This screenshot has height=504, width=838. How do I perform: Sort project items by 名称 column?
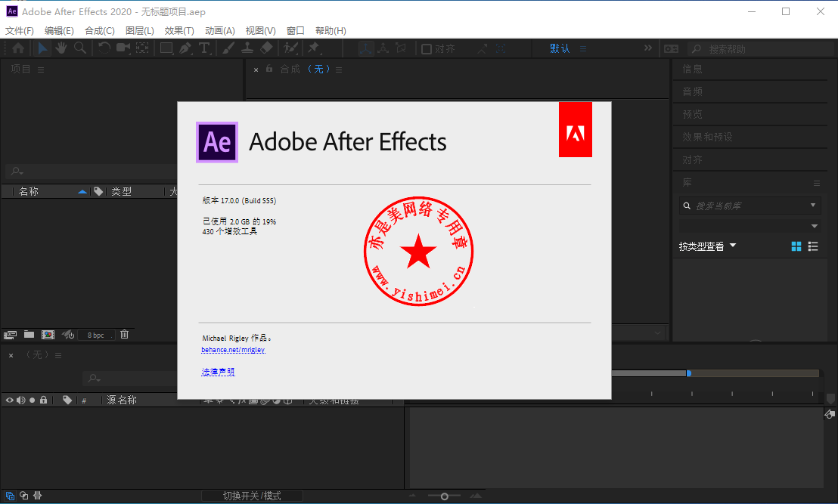pyautogui.click(x=28, y=191)
